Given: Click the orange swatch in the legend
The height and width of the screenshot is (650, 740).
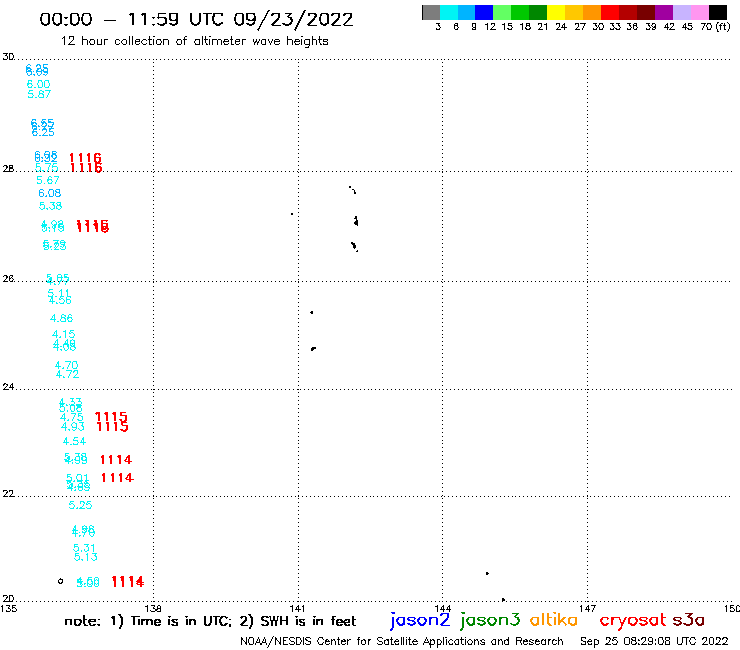Looking at the screenshot, I should pos(592,12).
